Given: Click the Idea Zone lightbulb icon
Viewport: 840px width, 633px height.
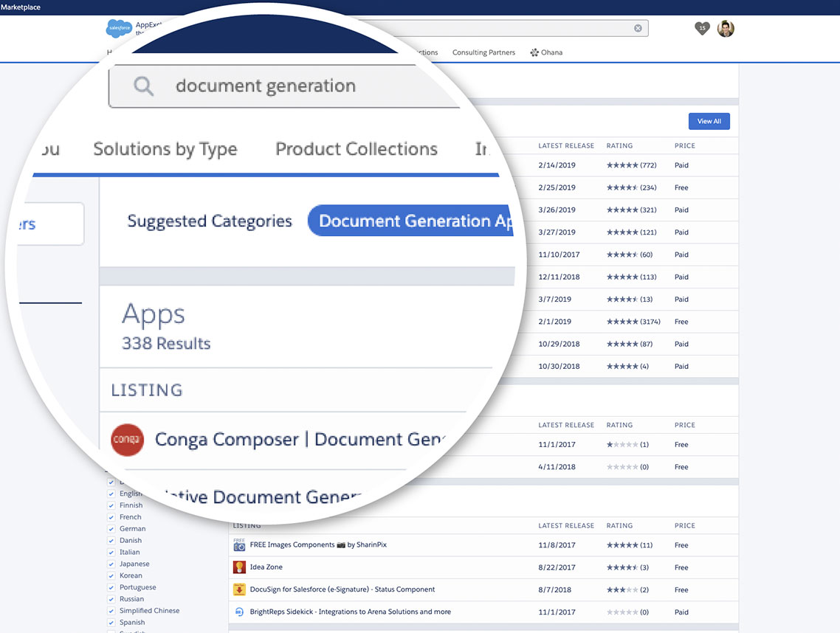Looking at the screenshot, I should tap(238, 567).
